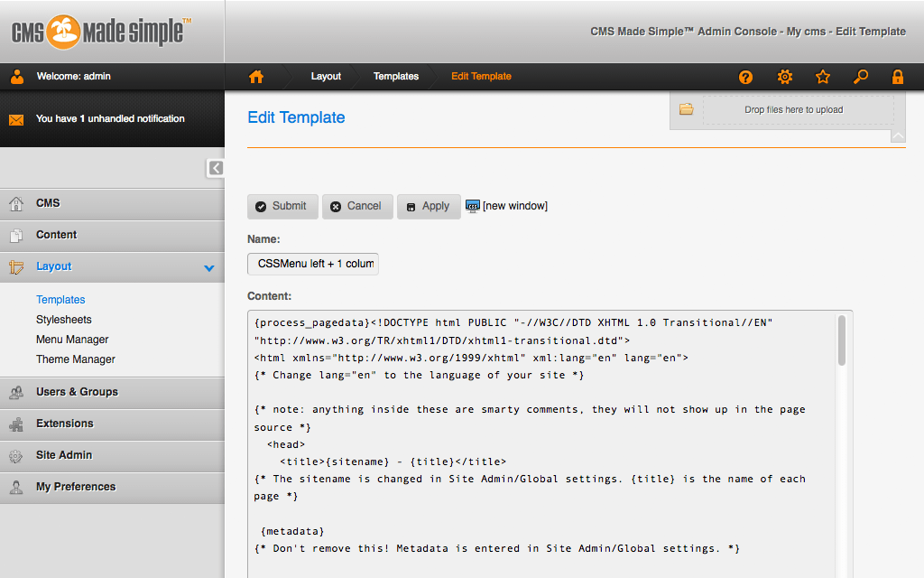
Task: Open the settings gear icon
Action: click(784, 77)
